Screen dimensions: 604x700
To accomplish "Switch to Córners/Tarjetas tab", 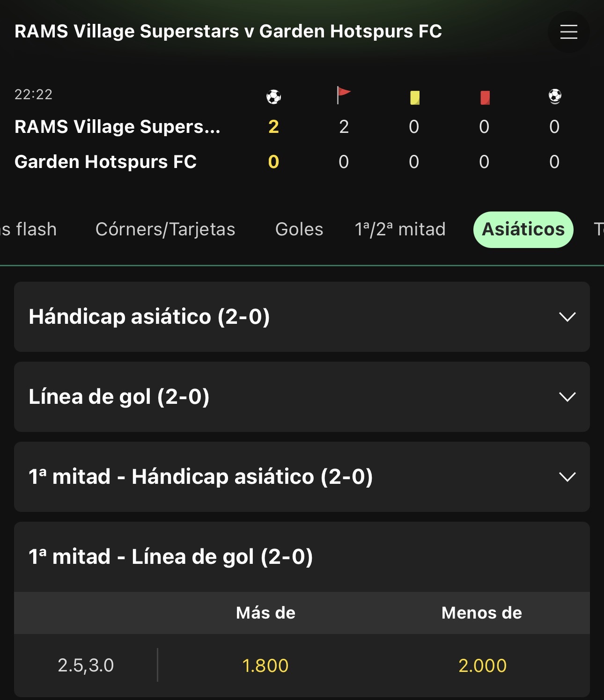I will [165, 229].
